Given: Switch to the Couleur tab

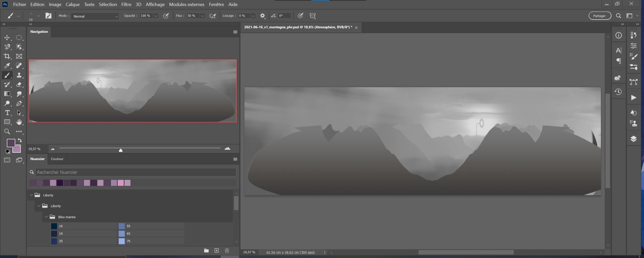Looking at the screenshot, I should click(x=57, y=159).
